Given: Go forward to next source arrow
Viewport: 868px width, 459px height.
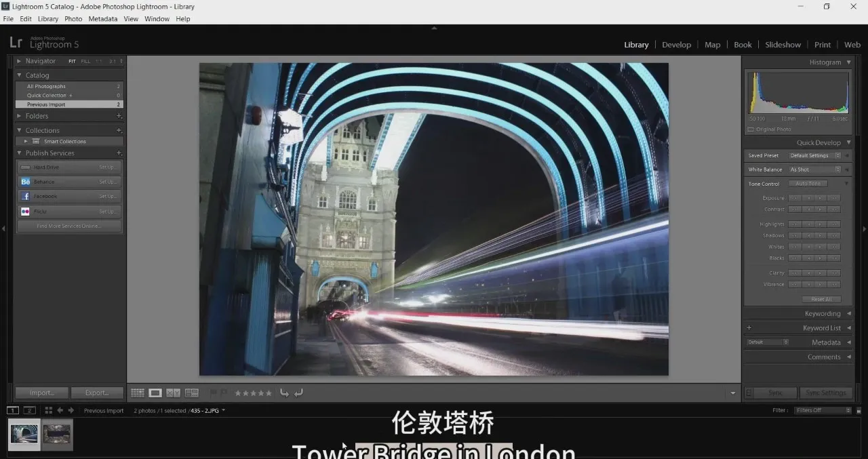Looking at the screenshot, I should click(x=71, y=410).
